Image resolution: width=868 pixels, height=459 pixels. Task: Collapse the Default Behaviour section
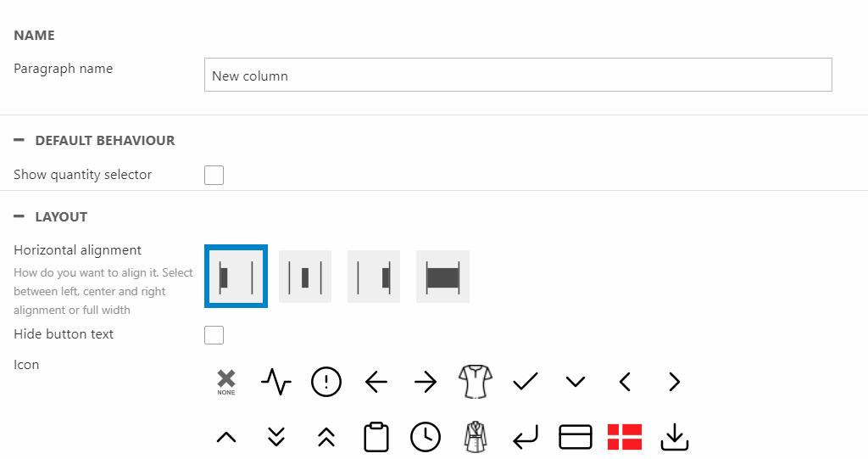[x=19, y=140]
